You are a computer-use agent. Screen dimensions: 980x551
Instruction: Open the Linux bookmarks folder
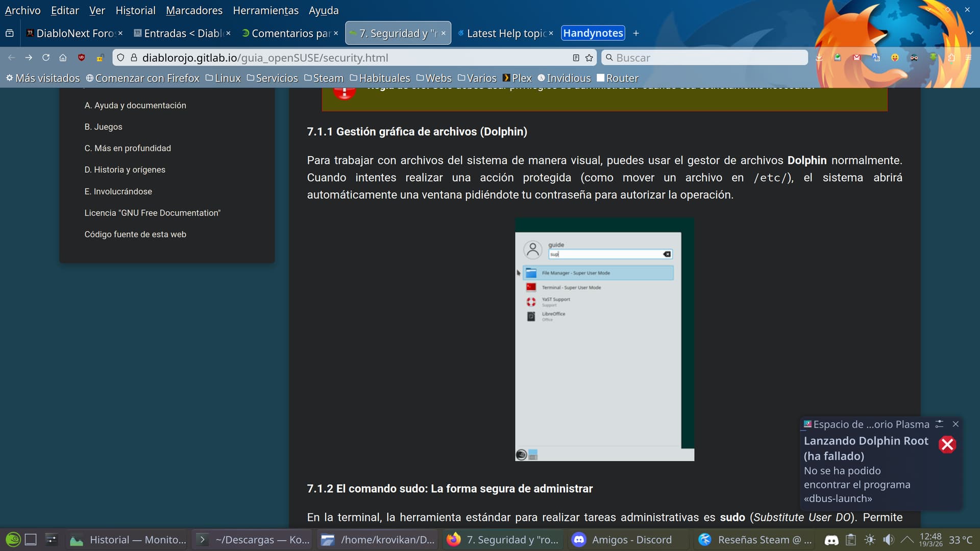(x=223, y=78)
